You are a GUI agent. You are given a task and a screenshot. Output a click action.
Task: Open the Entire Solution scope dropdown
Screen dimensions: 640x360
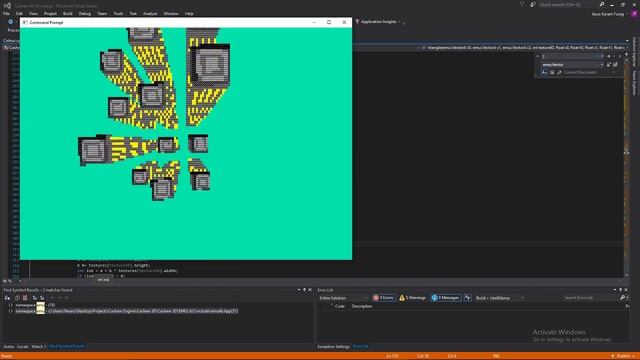pos(344,298)
